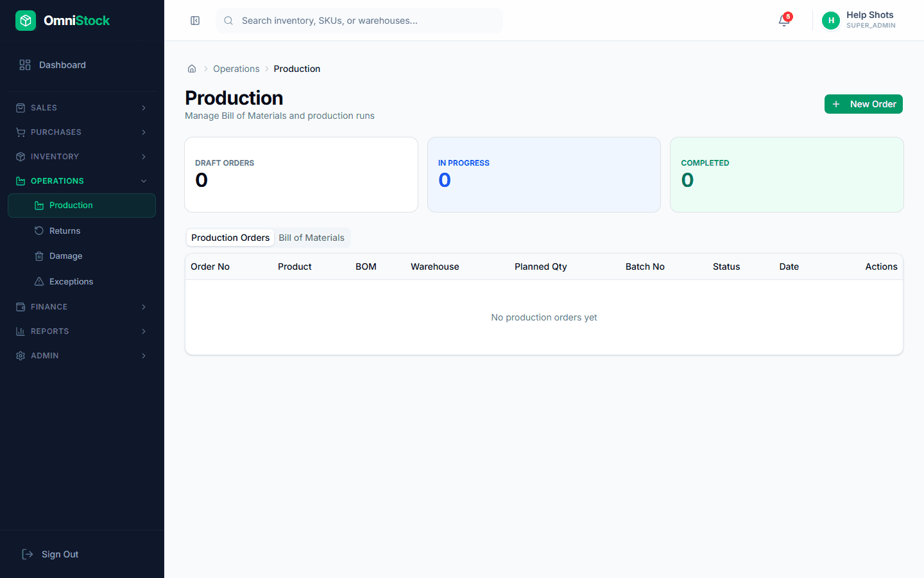Click the Finance wallet icon
This screenshot has width=924, height=578.
point(21,307)
